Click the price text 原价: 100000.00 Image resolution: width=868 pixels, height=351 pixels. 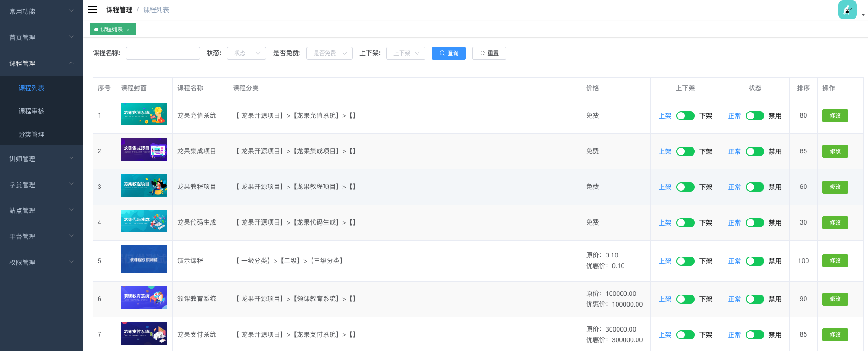point(611,294)
